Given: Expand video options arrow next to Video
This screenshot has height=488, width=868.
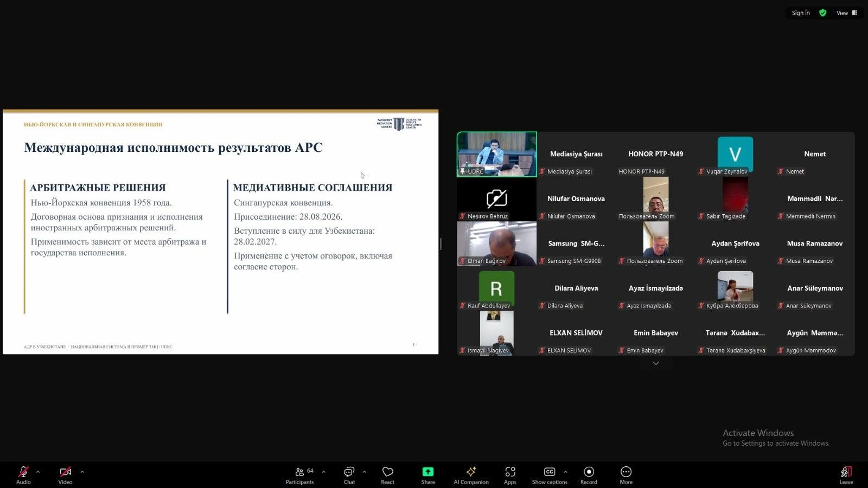Looking at the screenshot, I should (82, 472).
